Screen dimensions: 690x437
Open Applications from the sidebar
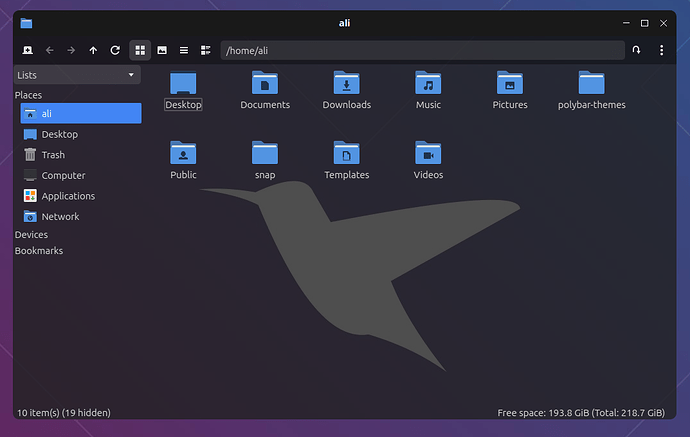(x=68, y=196)
